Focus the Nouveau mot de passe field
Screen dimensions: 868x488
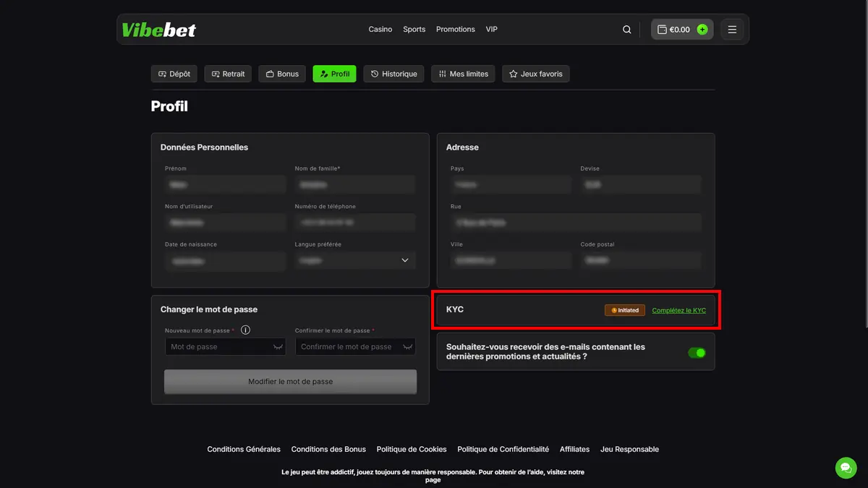pos(225,347)
